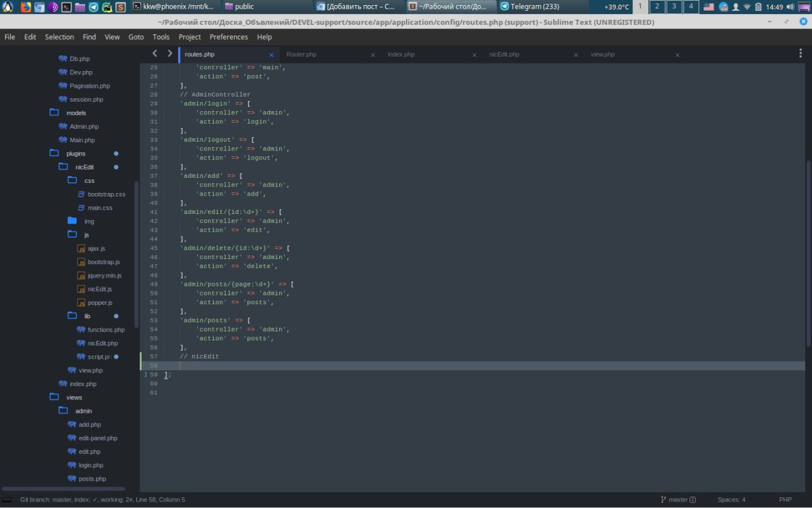Open bootstrap.css in the sidebar
The height and width of the screenshot is (508, 812).
click(x=107, y=194)
